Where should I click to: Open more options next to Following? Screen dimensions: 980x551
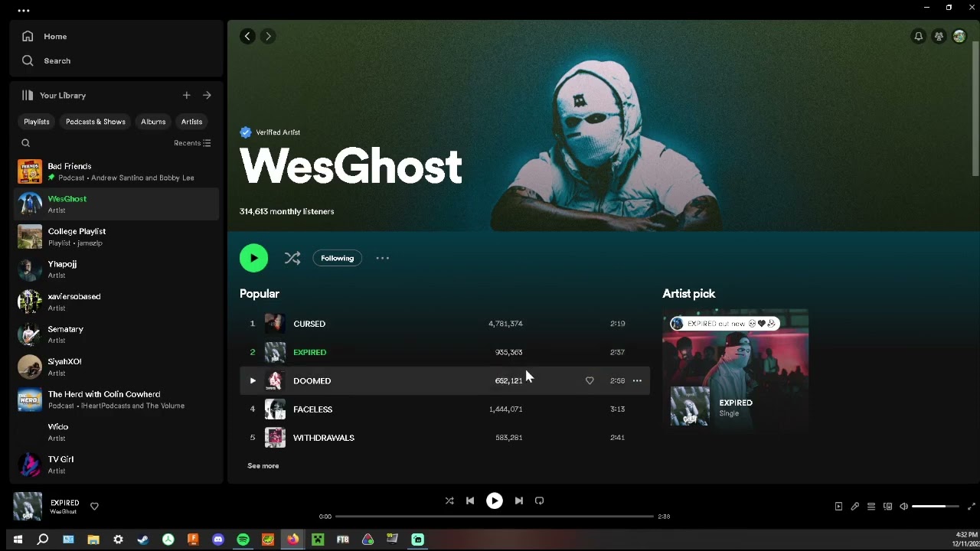[383, 259]
